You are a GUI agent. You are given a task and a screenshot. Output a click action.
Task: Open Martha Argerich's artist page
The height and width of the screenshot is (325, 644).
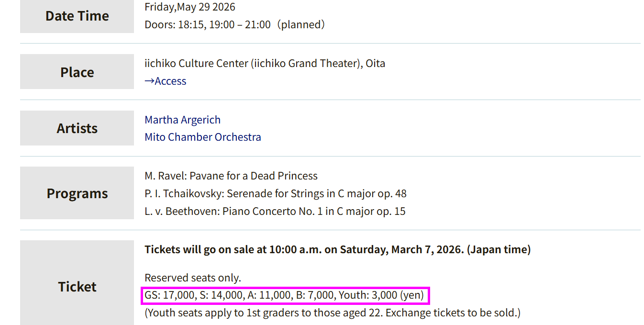pos(183,120)
